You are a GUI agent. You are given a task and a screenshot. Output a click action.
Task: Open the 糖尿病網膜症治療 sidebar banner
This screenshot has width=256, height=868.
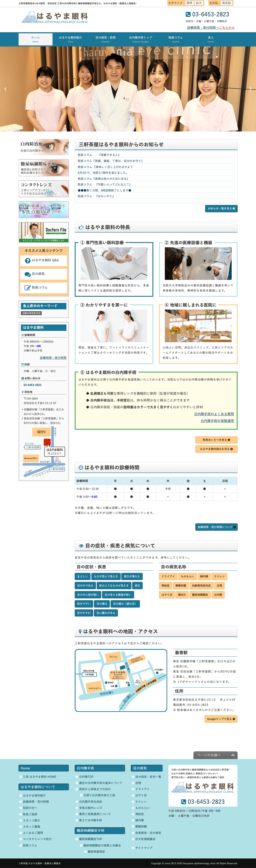(x=44, y=168)
